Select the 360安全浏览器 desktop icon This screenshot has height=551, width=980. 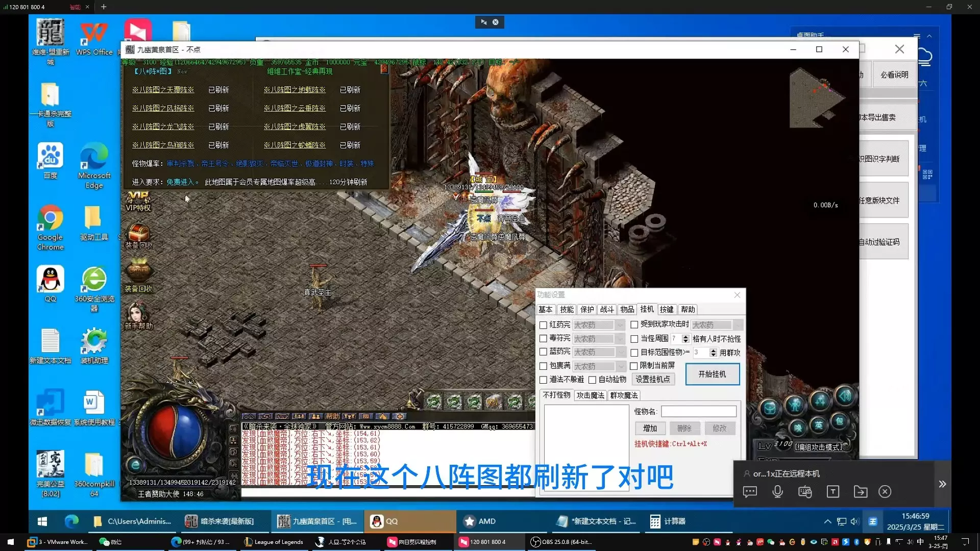point(94,289)
